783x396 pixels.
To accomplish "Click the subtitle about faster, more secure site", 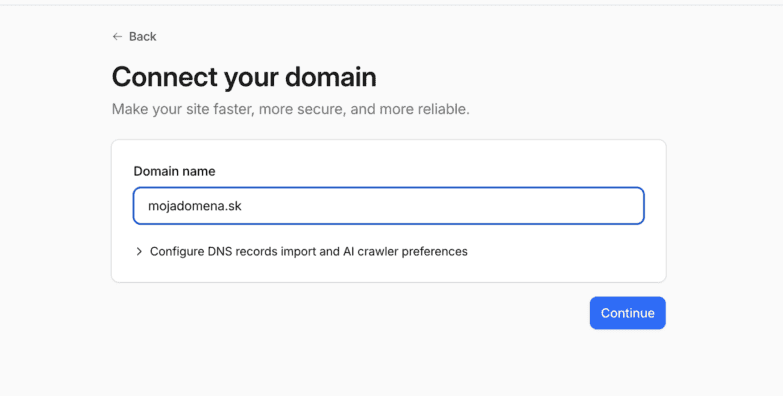I will pos(291,109).
